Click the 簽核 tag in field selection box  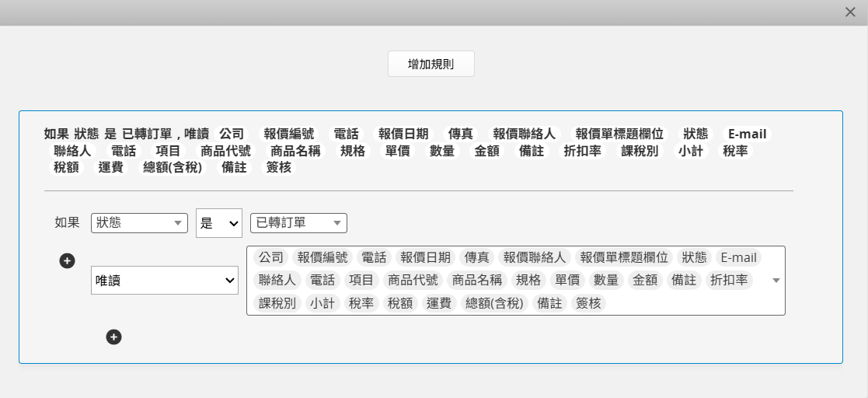(x=588, y=303)
